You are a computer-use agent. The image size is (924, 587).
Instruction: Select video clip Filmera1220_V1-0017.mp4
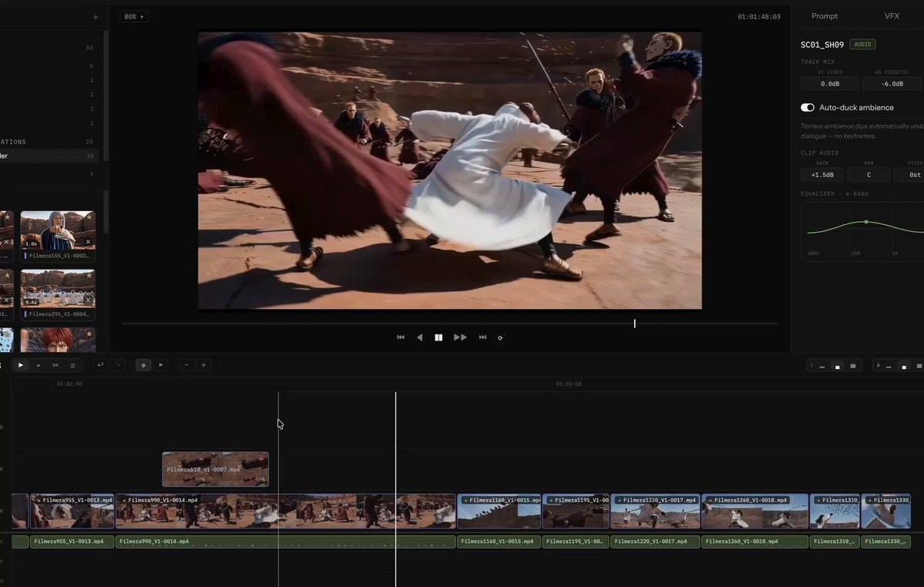point(655,511)
